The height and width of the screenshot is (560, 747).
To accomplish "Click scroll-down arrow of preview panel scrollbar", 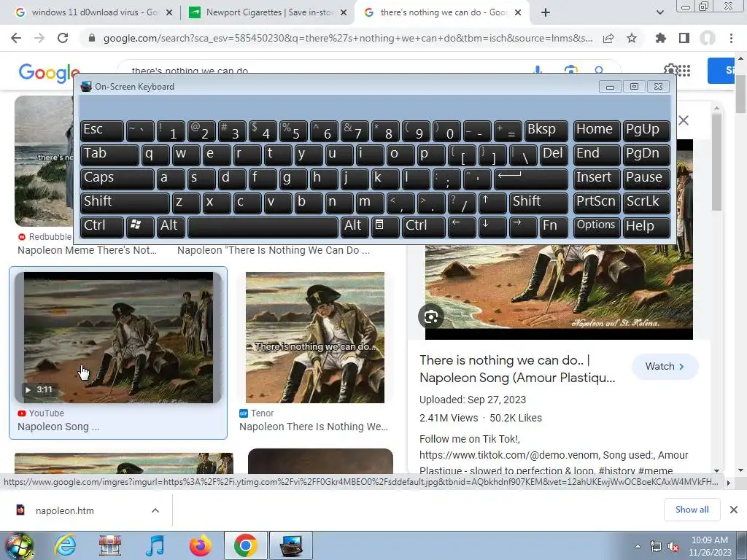I will click(716, 470).
